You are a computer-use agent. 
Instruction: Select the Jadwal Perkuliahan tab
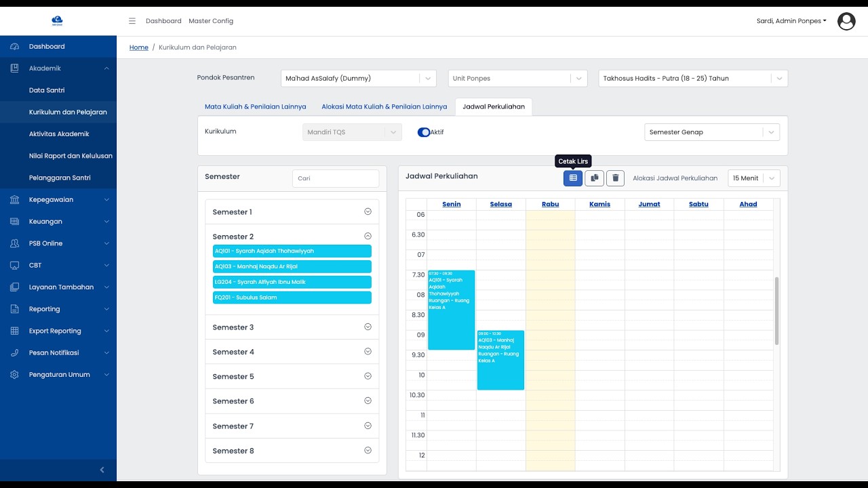point(494,106)
